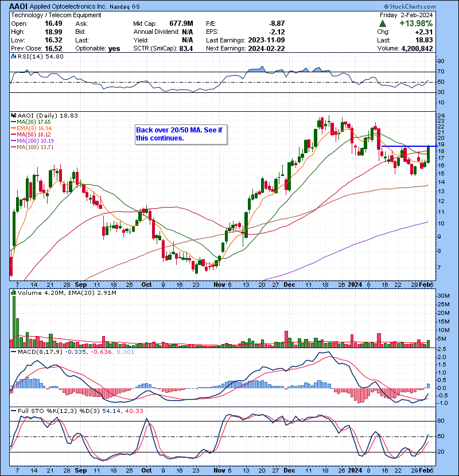Click the EMA(8) 16.94 legend entry

coord(32,128)
